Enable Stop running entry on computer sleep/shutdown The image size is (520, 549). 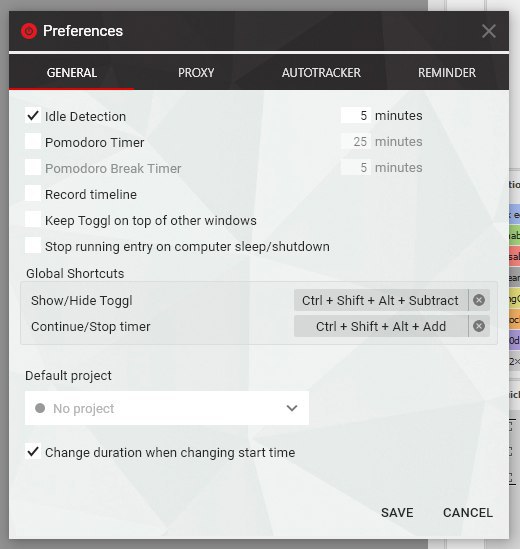[x=33, y=245]
